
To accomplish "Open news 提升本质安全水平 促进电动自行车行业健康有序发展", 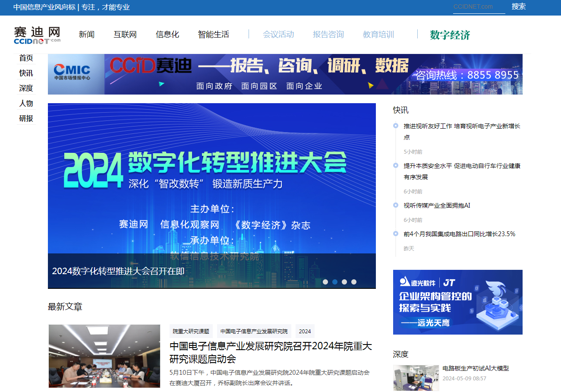I will tap(462, 171).
